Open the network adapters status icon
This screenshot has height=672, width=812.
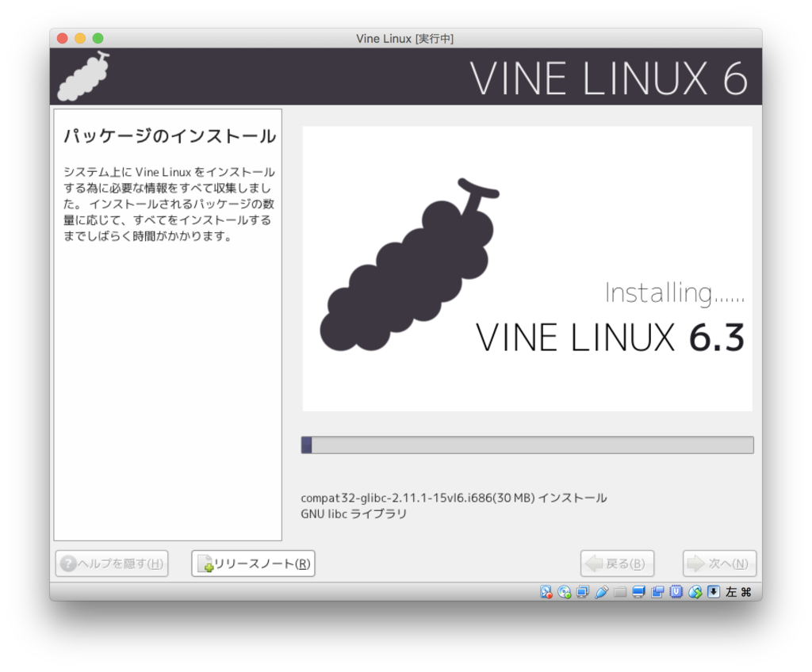[583, 592]
